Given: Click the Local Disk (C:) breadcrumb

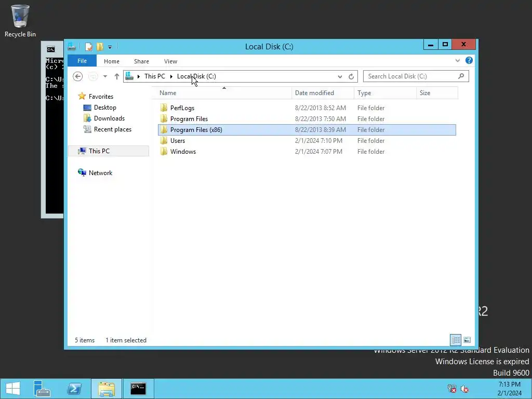Looking at the screenshot, I should click(x=196, y=76).
